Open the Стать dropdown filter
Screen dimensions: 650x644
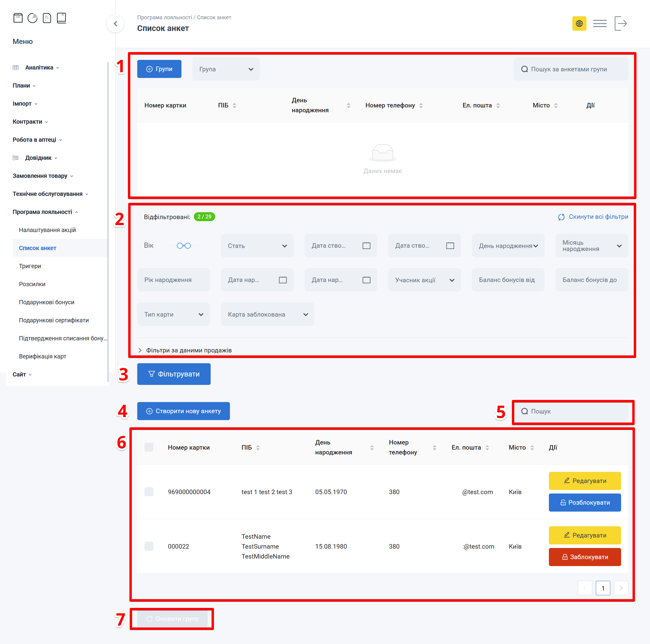pyautogui.click(x=257, y=246)
